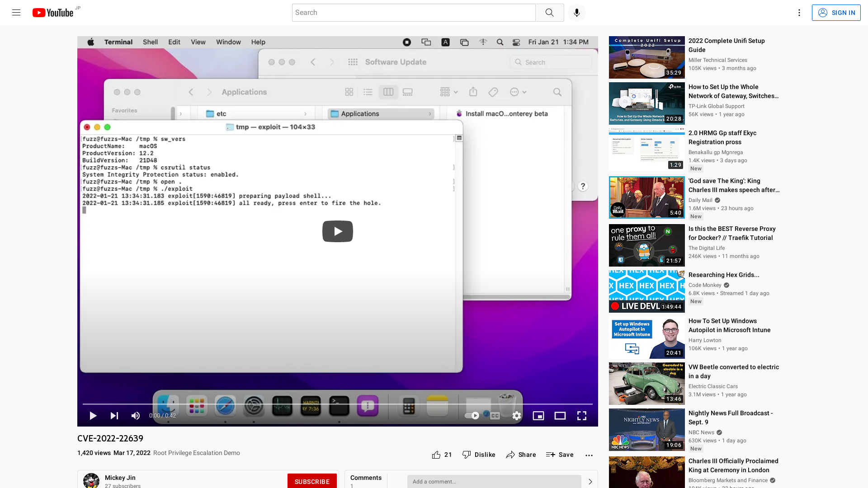Visit The Digital Life channel
Viewport: 868px width, 488px height.
706,248
